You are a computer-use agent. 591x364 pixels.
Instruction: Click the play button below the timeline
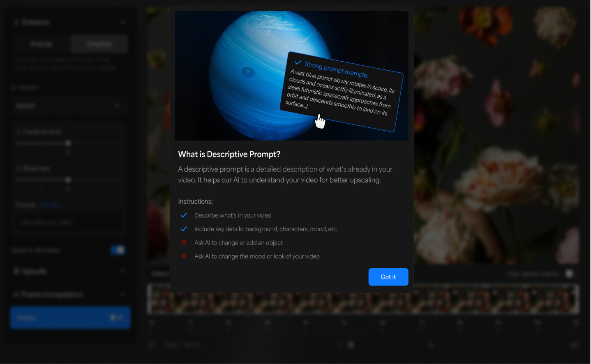pyautogui.click(x=151, y=345)
